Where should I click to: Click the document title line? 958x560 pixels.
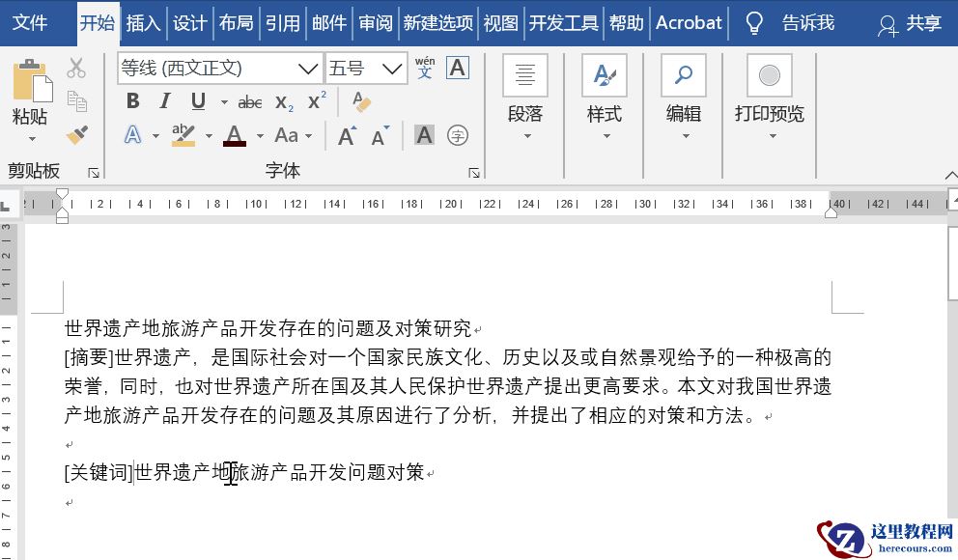pos(268,328)
